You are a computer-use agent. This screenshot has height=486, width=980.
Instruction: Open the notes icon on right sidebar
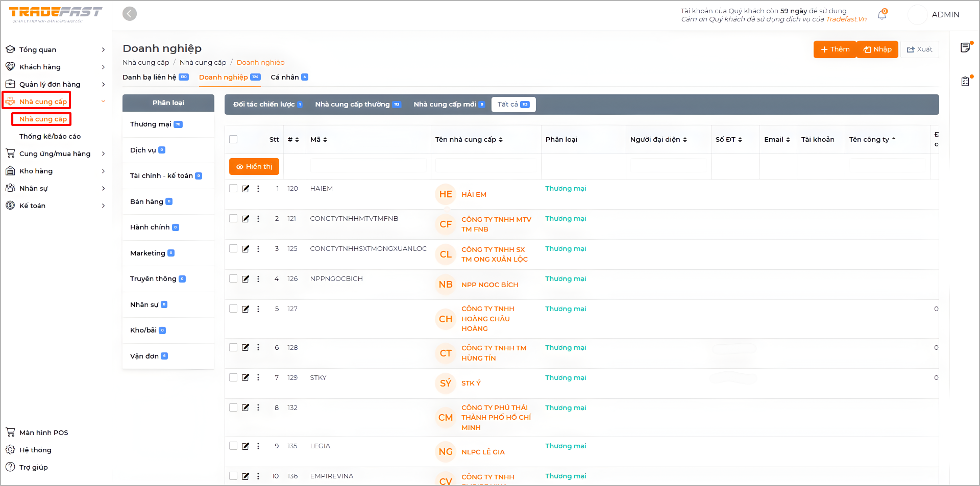pos(965,47)
